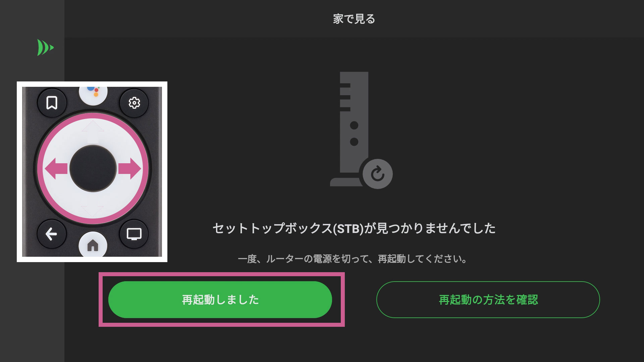644x362 pixels.
Task: Click the right pink arrow on remote
Action: pyautogui.click(x=129, y=168)
